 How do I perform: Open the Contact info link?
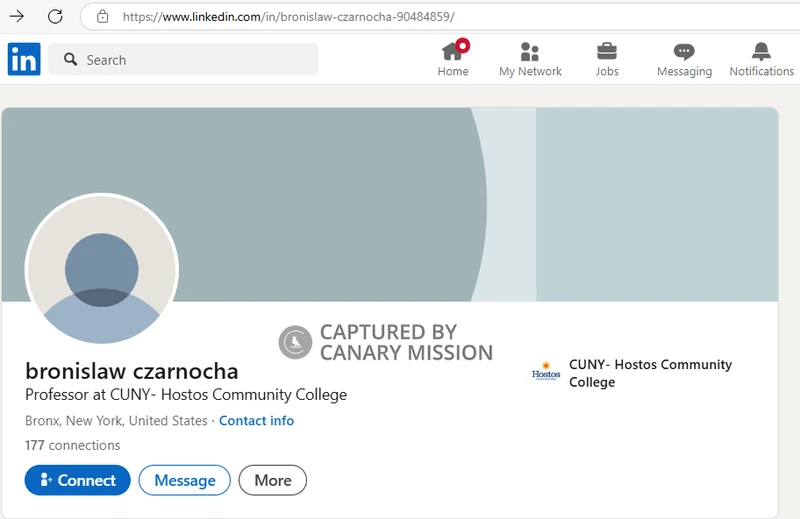pyautogui.click(x=257, y=421)
